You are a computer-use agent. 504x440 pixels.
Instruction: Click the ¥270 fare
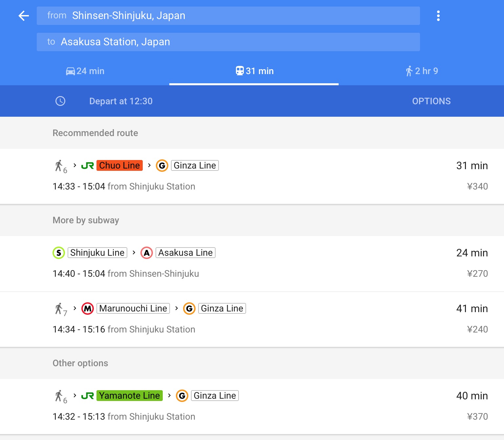[x=477, y=274]
